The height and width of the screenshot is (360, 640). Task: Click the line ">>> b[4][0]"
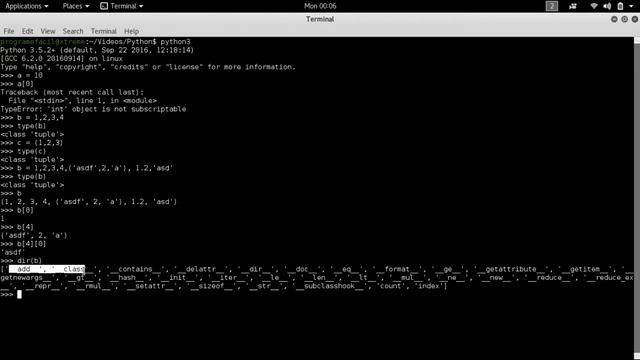pyautogui.click(x=23, y=244)
